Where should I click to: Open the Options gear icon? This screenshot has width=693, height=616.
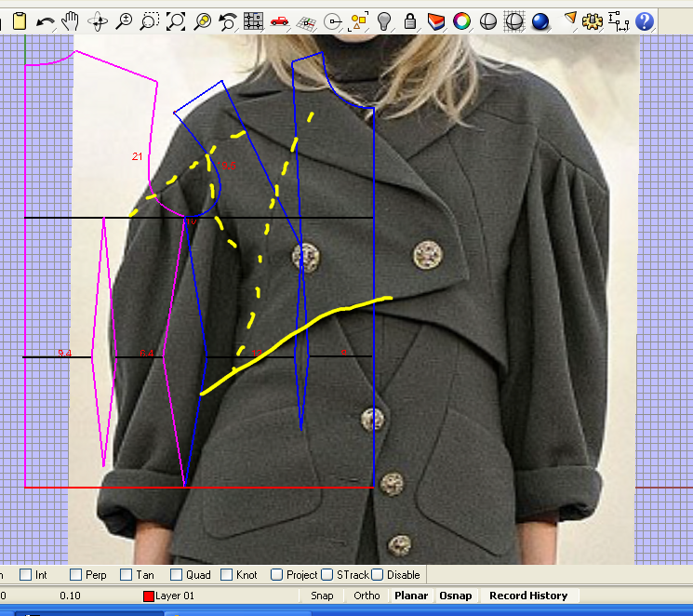pyautogui.click(x=593, y=21)
